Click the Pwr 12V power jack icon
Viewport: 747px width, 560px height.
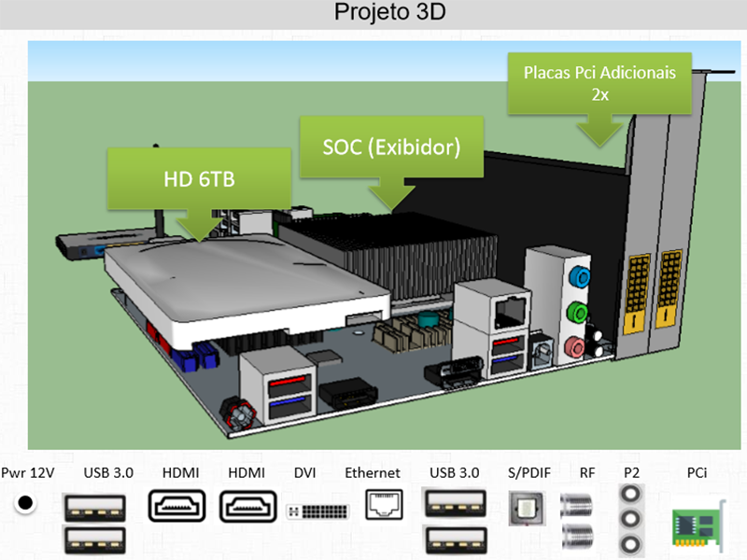tap(26, 504)
